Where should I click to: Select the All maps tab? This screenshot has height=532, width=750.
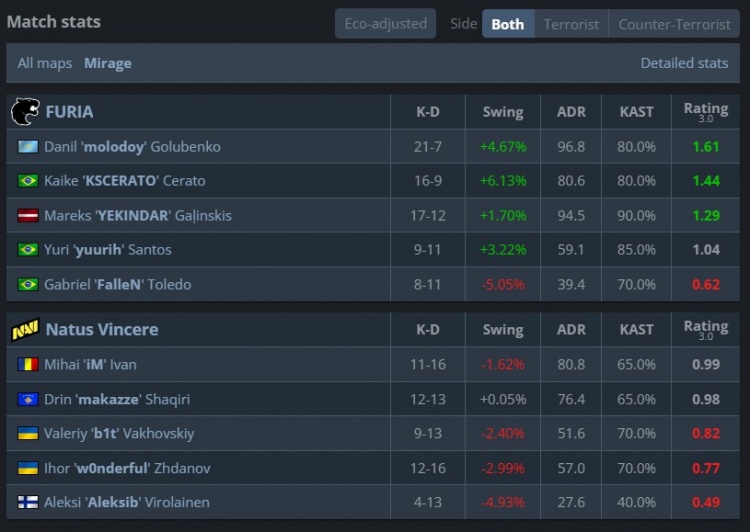[45, 63]
